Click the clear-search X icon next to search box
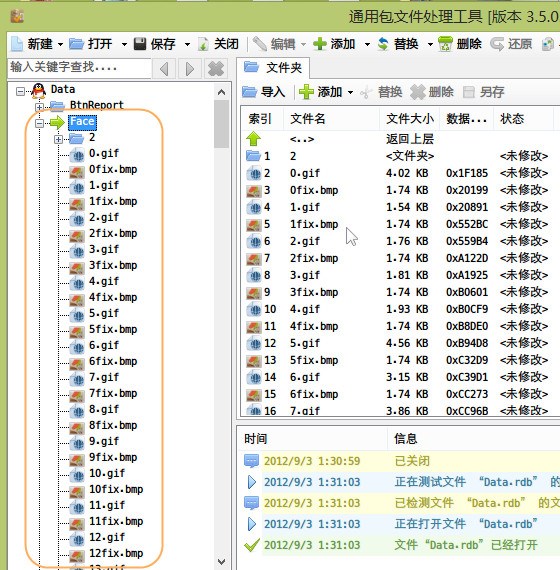Screen dimensions: 560x570 tap(216, 69)
